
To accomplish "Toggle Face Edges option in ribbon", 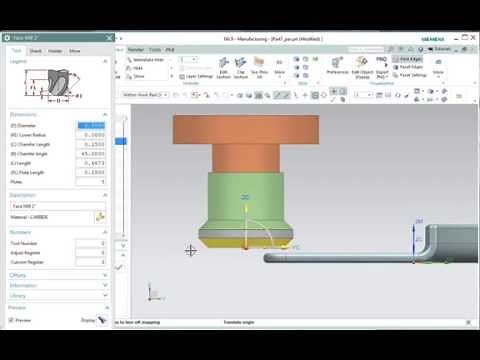I will click(407, 59).
